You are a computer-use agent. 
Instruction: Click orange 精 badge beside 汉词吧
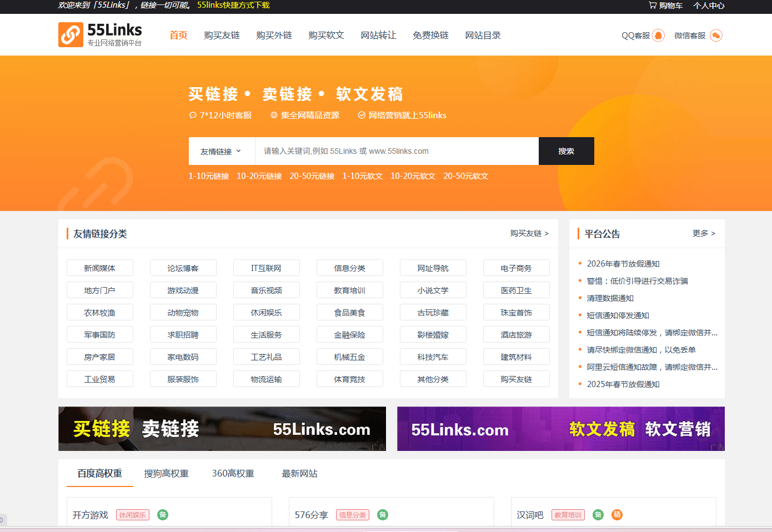[x=617, y=515]
